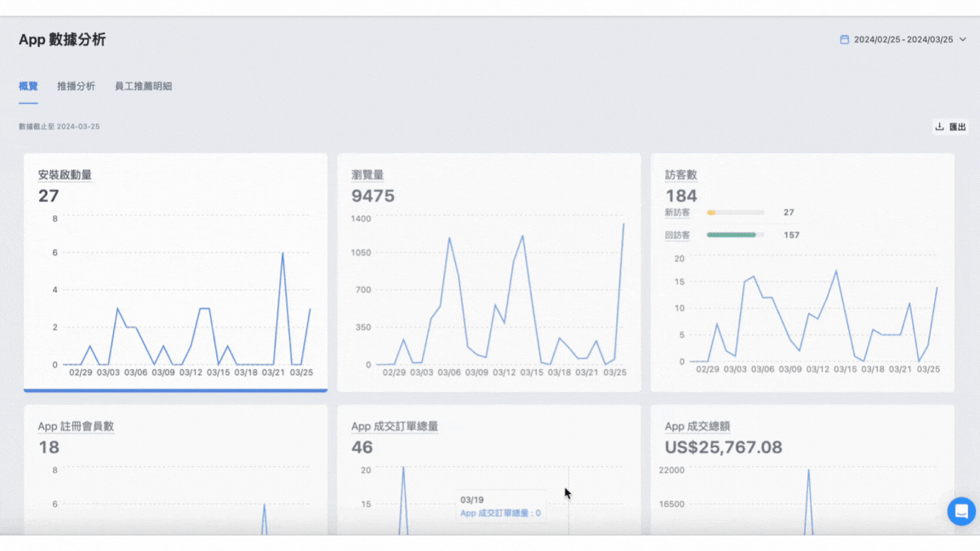Click the 訪客數 card title

point(681,175)
